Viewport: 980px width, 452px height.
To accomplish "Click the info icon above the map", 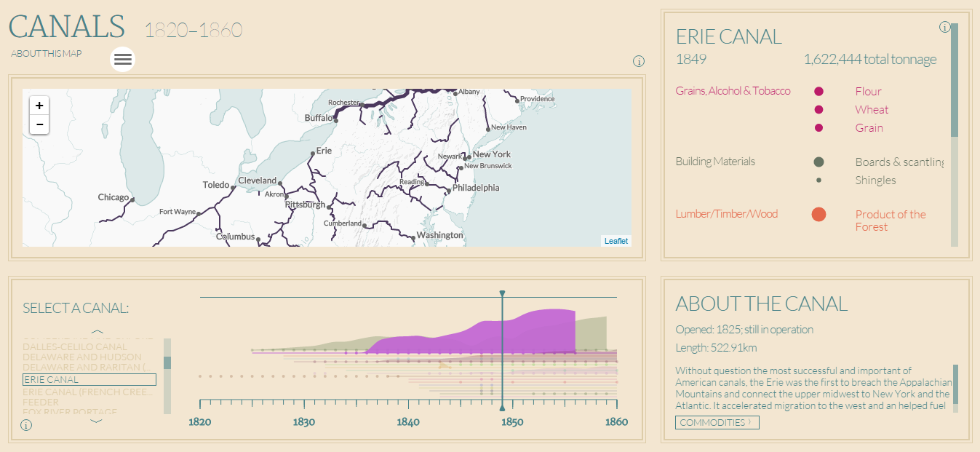I will coord(639,61).
